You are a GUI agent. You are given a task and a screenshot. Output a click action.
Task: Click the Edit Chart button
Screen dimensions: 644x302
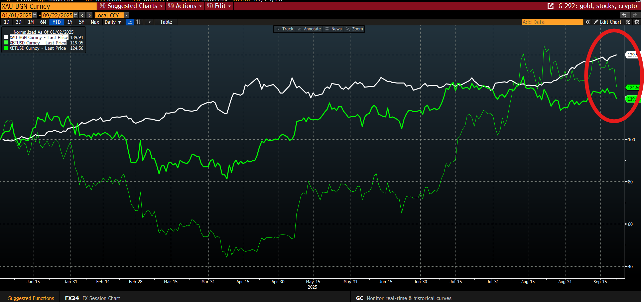pos(607,22)
